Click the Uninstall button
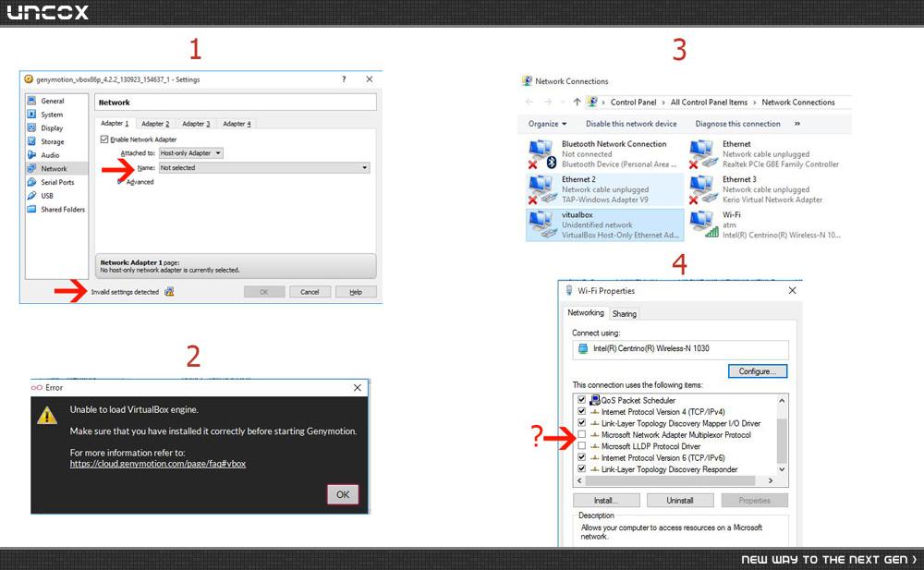The height and width of the screenshot is (570, 924). point(680,501)
